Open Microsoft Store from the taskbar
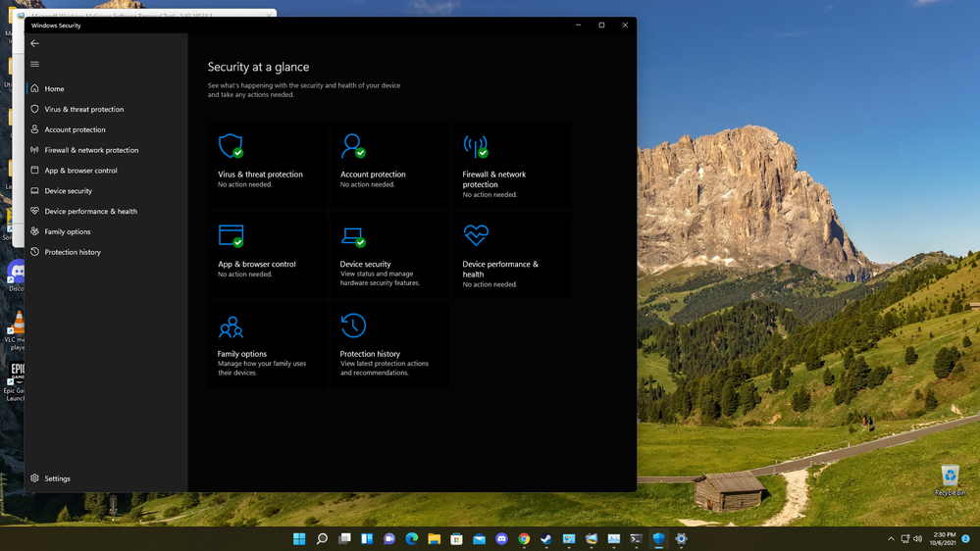This screenshot has width=980, height=551. coord(457,538)
